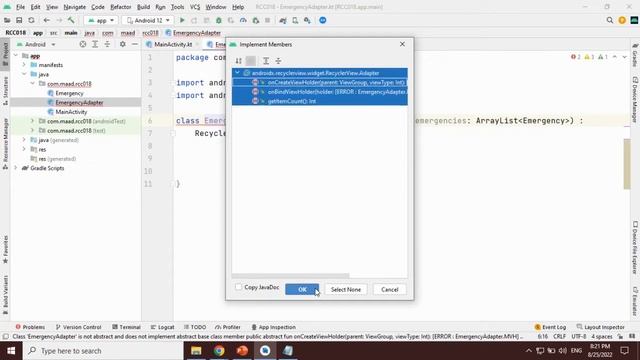Open Chrome from the taskbar
The image size is (640, 360).
(x=219, y=351)
